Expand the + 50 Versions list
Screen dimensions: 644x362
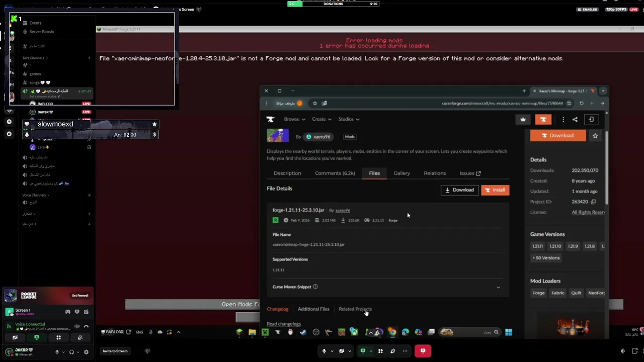[546, 258]
